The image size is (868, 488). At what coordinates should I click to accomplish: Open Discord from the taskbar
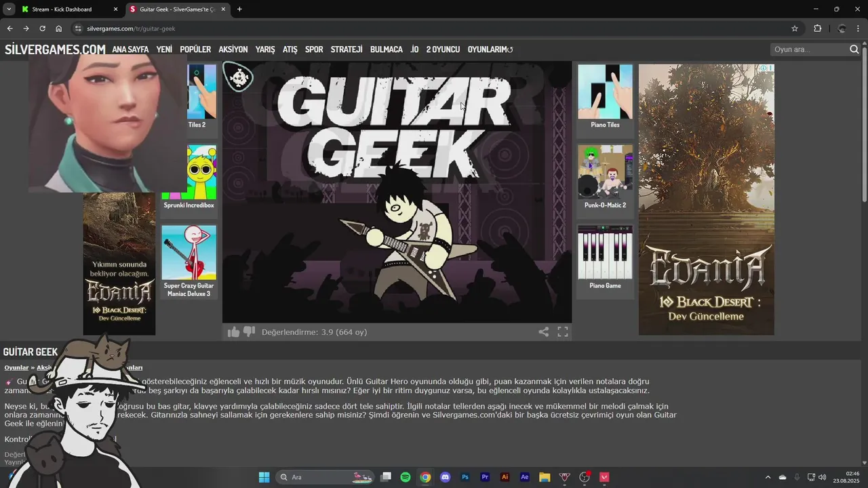(x=445, y=477)
